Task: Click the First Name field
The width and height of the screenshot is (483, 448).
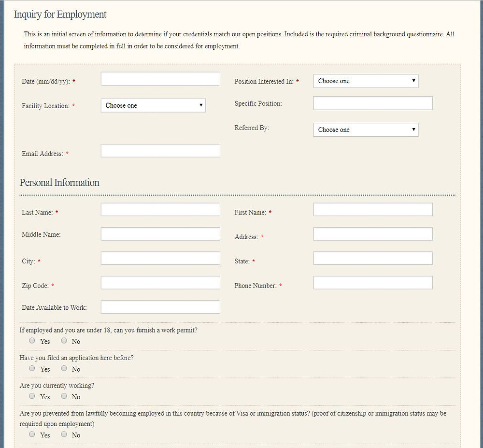Action: click(373, 209)
